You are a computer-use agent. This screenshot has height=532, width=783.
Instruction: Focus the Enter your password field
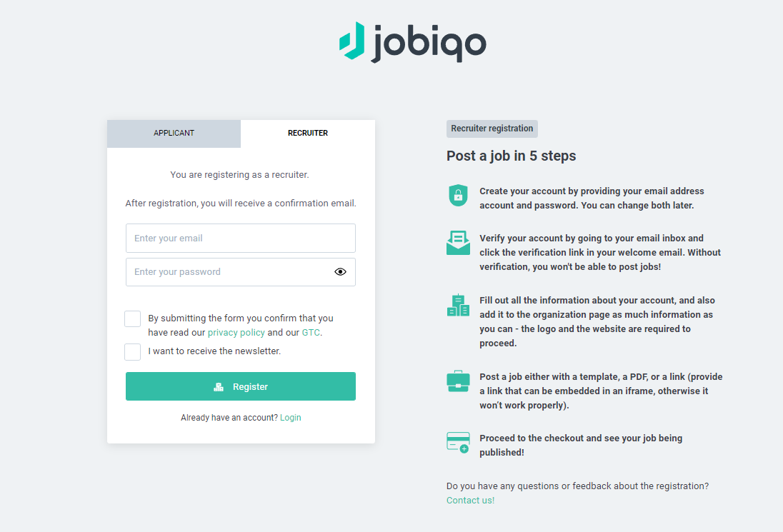(x=241, y=272)
